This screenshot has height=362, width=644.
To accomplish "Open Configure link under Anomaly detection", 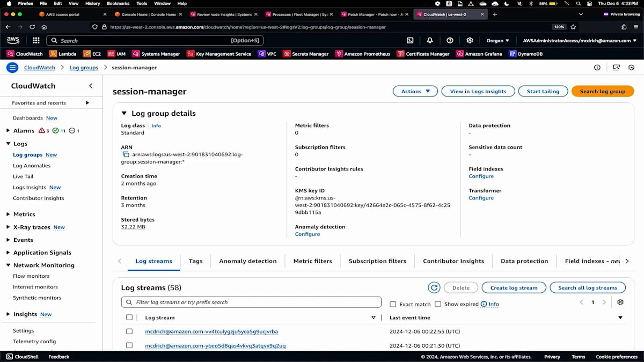I will [x=307, y=234].
